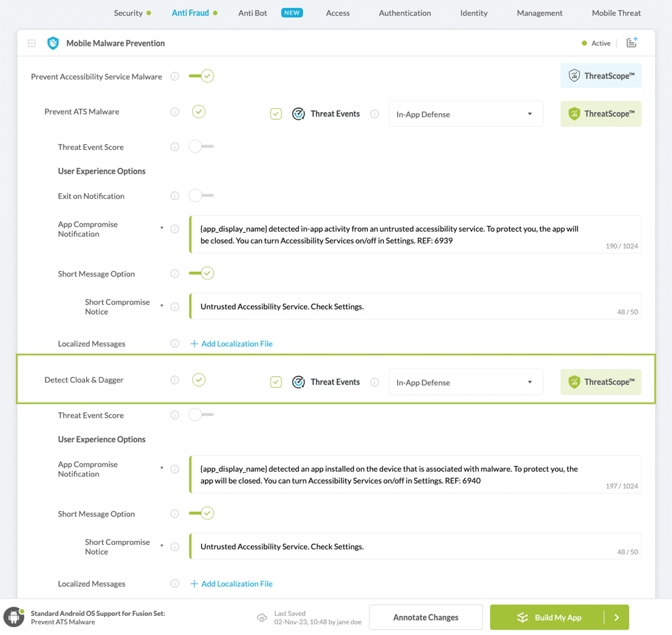This screenshot has width=672, height=635.
Task: Click Threat Events icon in Prevent ATS Malware row
Action: tap(298, 114)
